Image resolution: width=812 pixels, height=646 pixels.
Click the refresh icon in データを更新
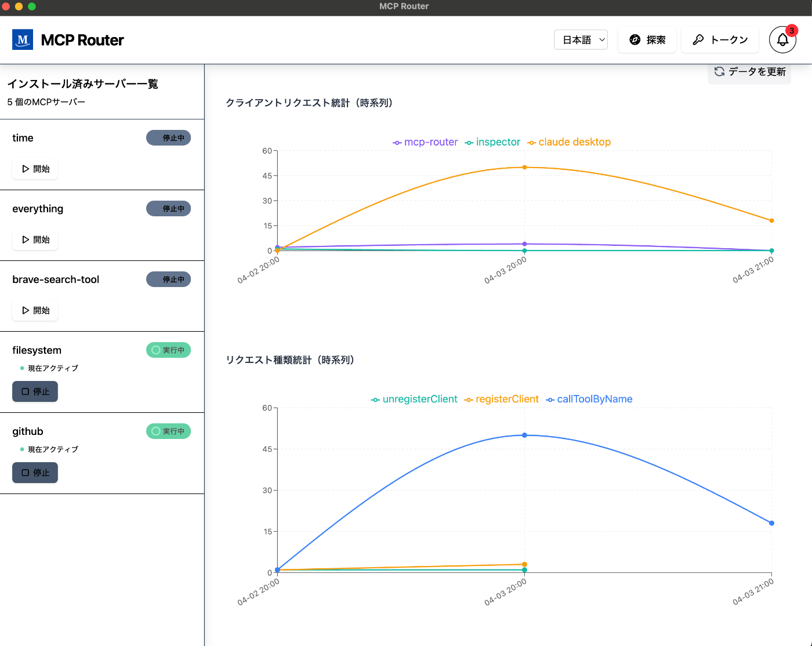[719, 71]
